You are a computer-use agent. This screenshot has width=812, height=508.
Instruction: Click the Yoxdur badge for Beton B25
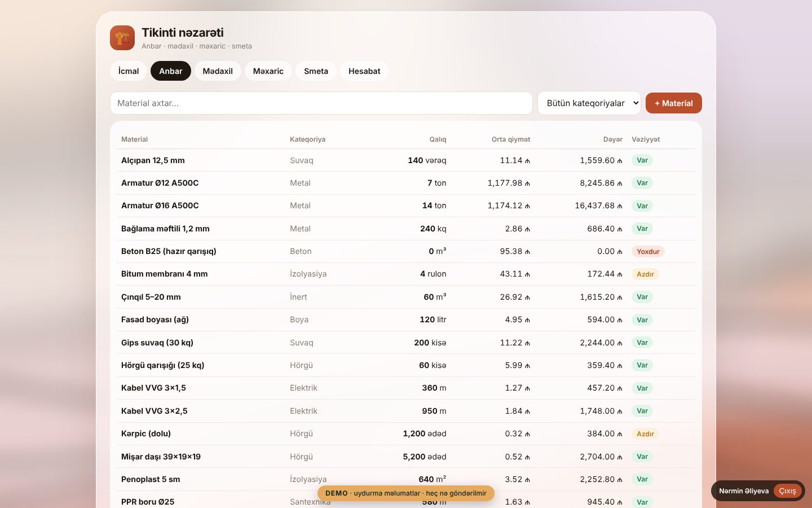coord(648,252)
